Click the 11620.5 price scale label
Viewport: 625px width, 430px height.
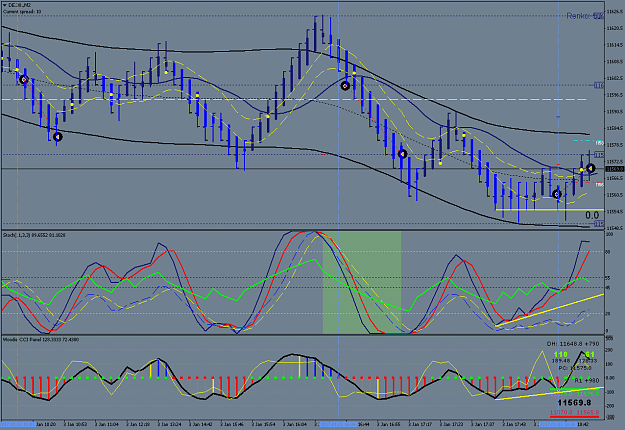(x=615, y=28)
